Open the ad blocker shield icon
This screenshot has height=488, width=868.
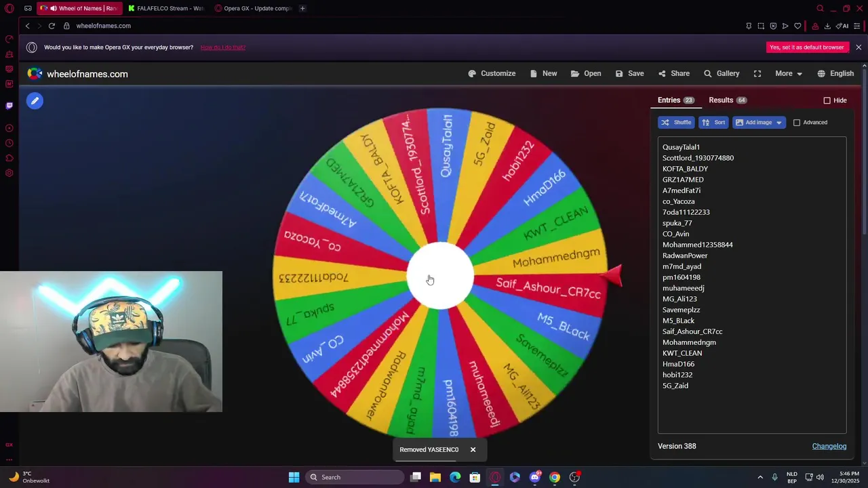(773, 26)
